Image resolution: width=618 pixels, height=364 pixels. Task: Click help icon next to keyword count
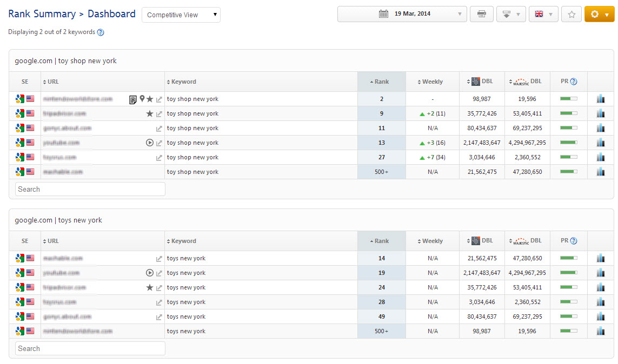[101, 32]
